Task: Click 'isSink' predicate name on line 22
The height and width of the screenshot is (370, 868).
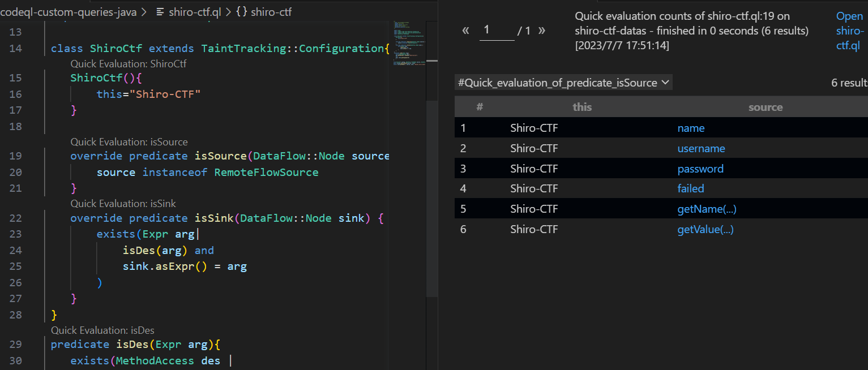Action: [214, 218]
